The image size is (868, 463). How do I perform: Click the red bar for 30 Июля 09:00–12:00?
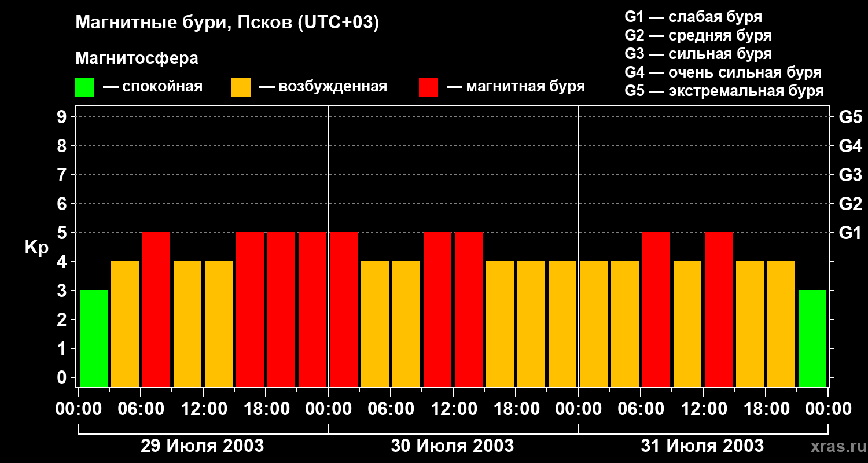tap(437, 309)
